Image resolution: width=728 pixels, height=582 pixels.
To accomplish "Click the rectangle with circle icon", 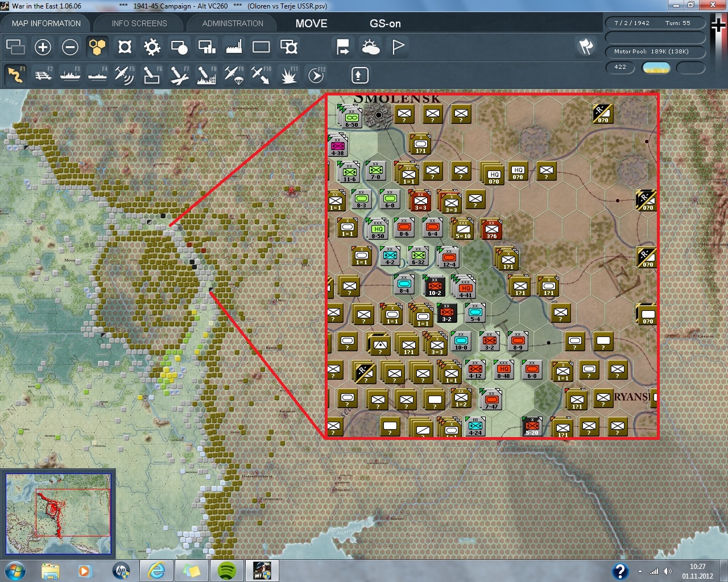I will click(179, 47).
